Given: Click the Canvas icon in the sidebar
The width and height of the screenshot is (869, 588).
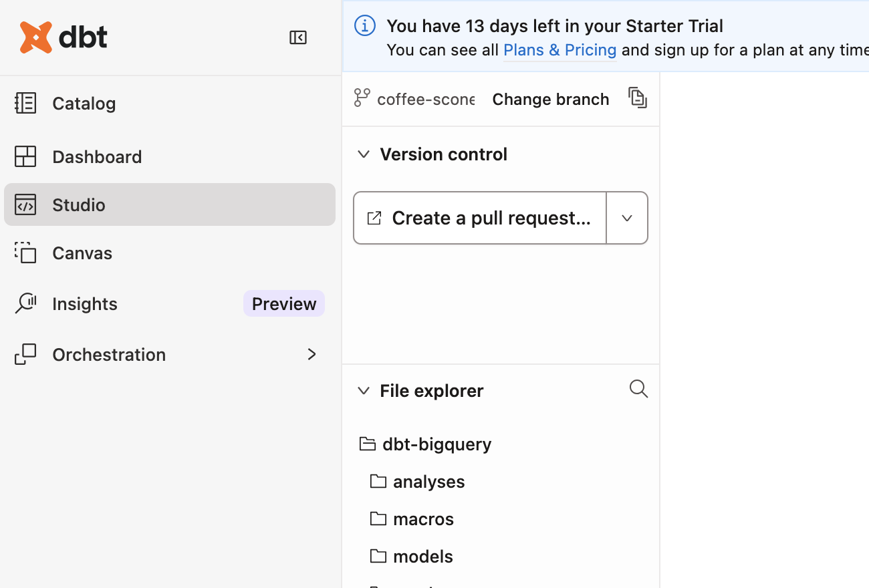Looking at the screenshot, I should [x=25, y=253].
